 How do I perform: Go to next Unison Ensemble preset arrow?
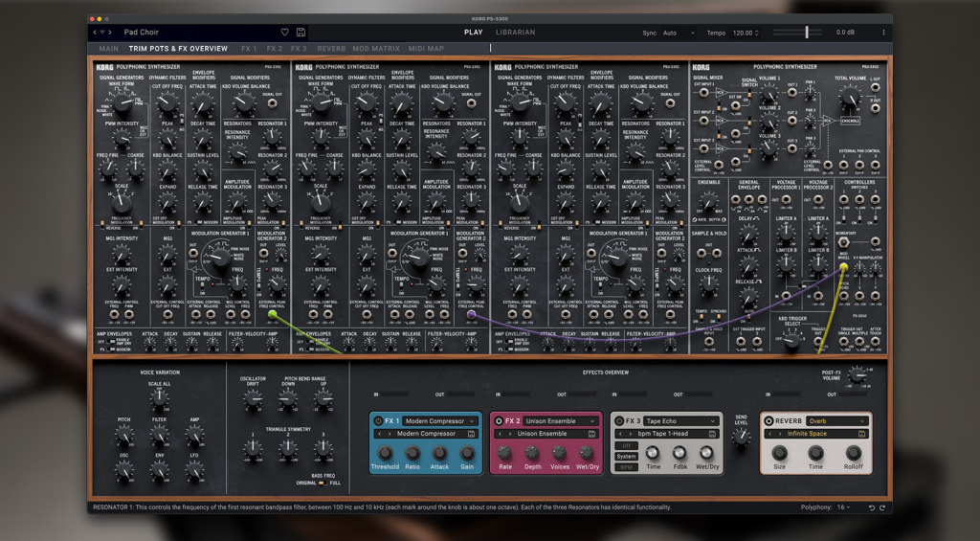(x=508, y=434)
